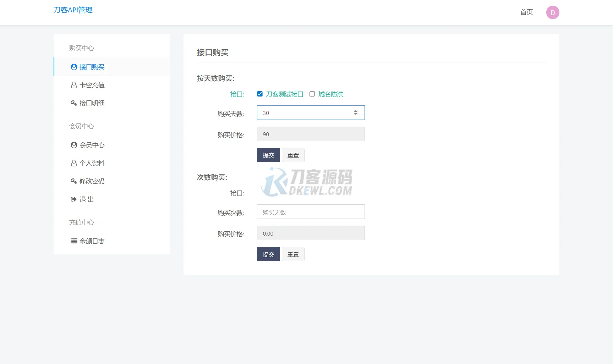Click the key icon beside 修改密码
613x364 pixels.
pyautogui.click(x=73, y=181)
